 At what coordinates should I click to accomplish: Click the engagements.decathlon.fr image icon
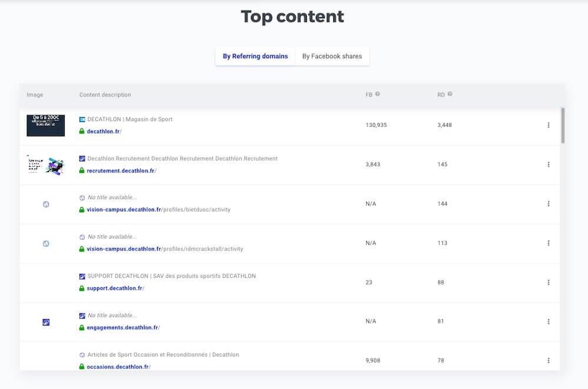tap(46, 322)
